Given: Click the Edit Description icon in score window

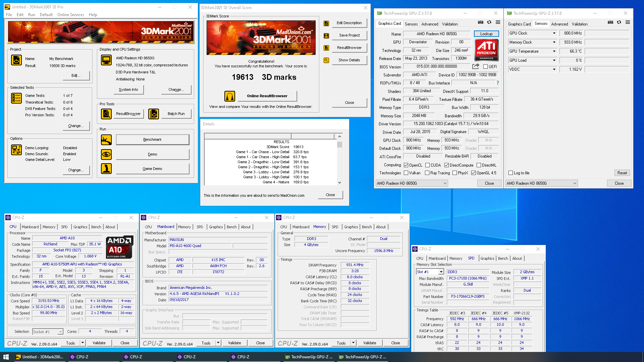Looking at the screenshot, I should pos(326,23).
